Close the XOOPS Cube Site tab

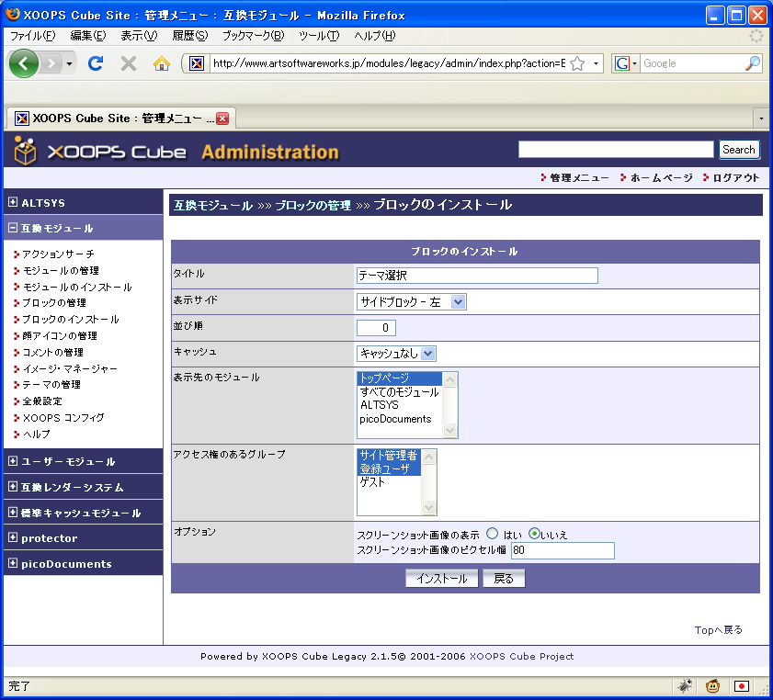pyautogui.click(x=222, y=119)
